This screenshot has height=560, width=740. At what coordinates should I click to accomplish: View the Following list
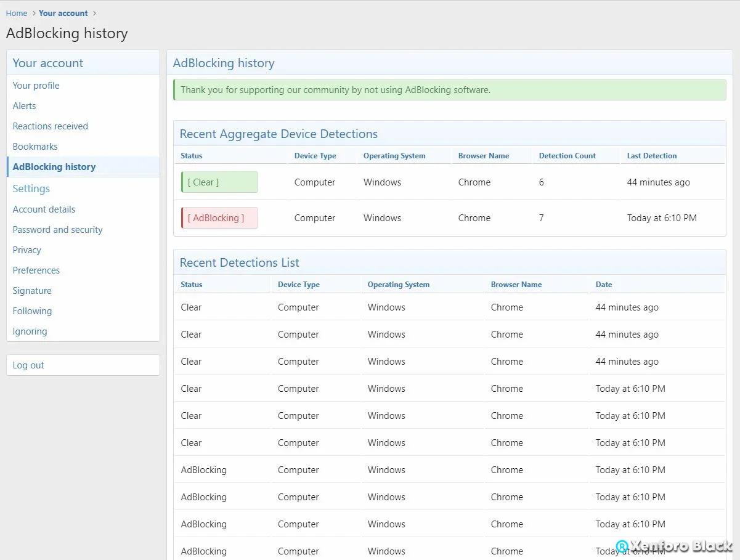coord(83,311)
